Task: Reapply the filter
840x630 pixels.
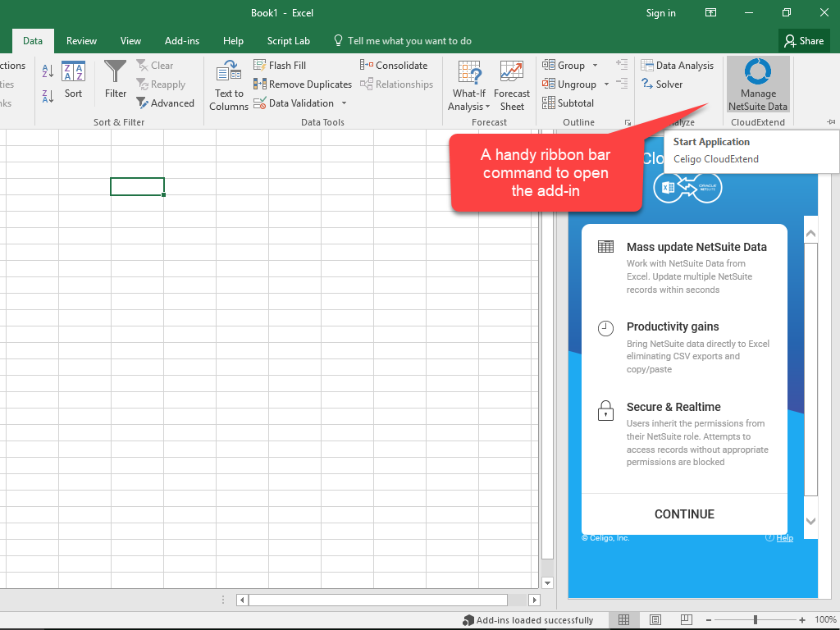Action: point(161,84)
